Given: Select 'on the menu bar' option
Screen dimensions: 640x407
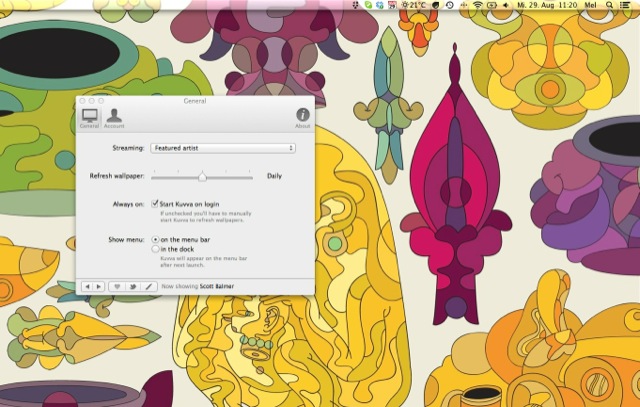Looking at the screenshot, I should click(x=155, y=240).
